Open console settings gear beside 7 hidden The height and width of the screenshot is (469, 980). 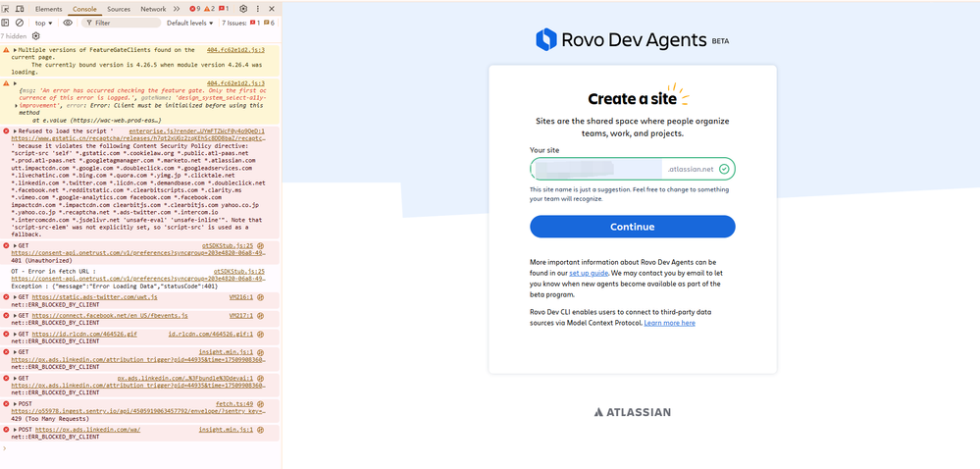35,36
